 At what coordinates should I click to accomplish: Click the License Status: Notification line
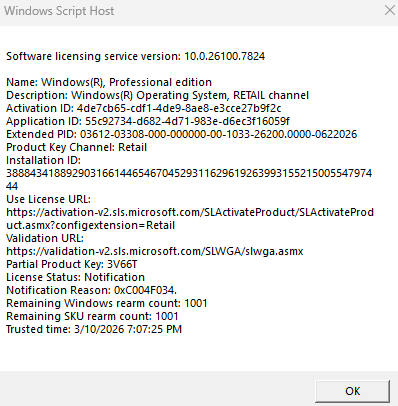tap(75, 277)
